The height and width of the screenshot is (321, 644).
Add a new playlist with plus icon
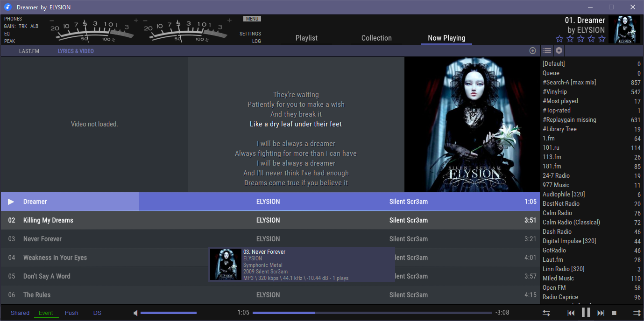pos(559,50)
